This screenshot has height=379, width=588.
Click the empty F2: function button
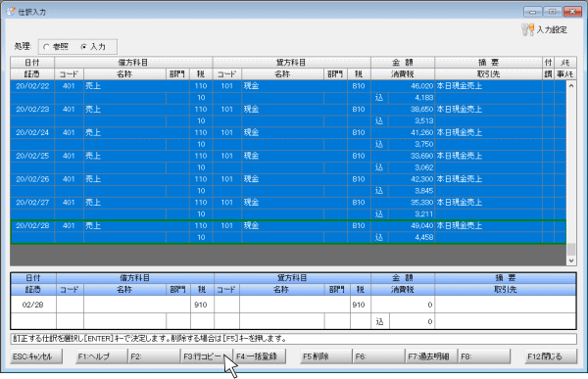click(154, 356)
